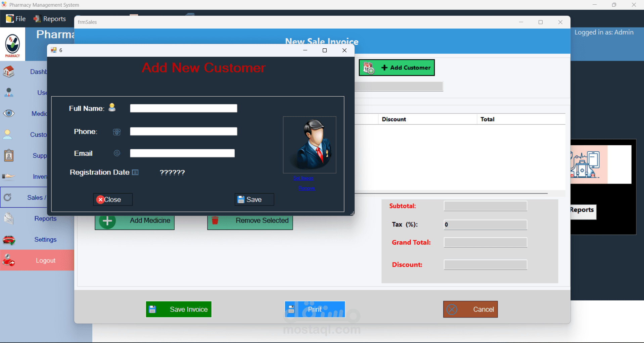Open Dashboard house icon in sidebar
Viewport: 644px width, 343px height.
[x=9, y=72]
